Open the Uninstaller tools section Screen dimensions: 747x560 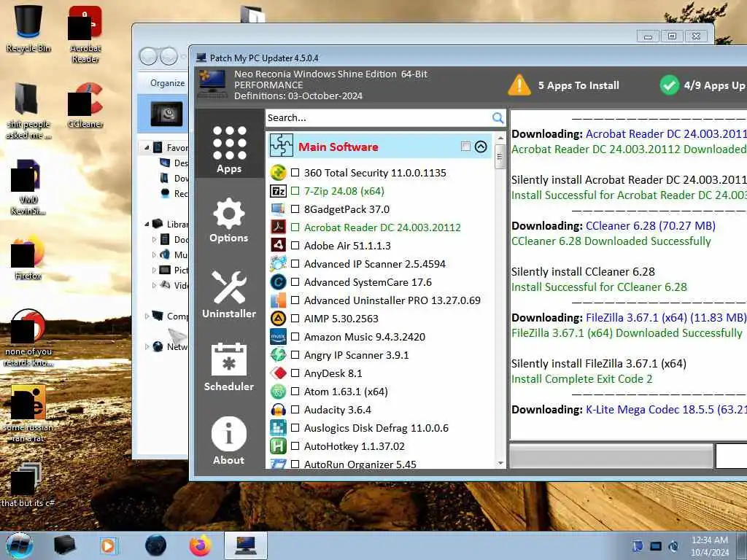229,295
